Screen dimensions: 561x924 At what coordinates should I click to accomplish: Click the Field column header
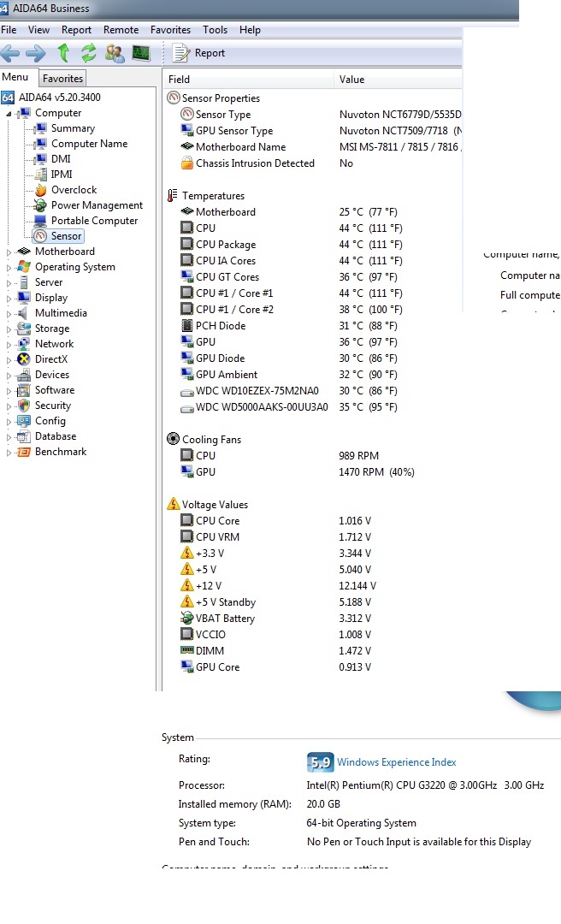249,79
